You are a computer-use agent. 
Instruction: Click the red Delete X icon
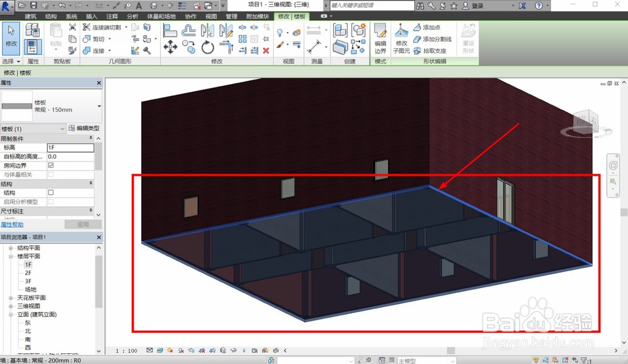click(266, 50)
